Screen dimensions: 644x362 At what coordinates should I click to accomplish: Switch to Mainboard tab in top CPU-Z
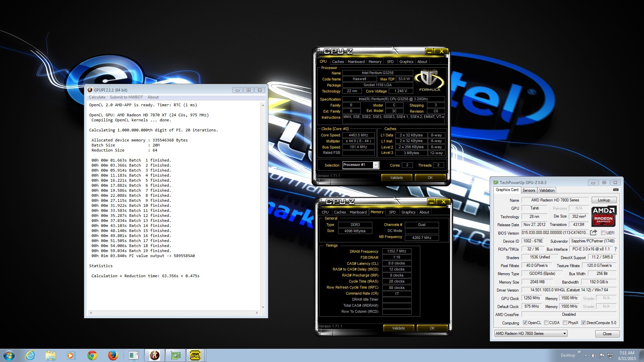point(356,62)
